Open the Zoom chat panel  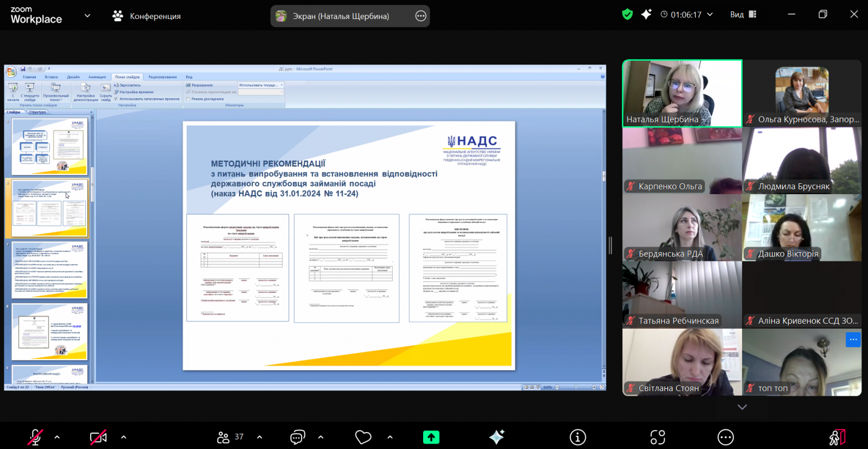297,437
